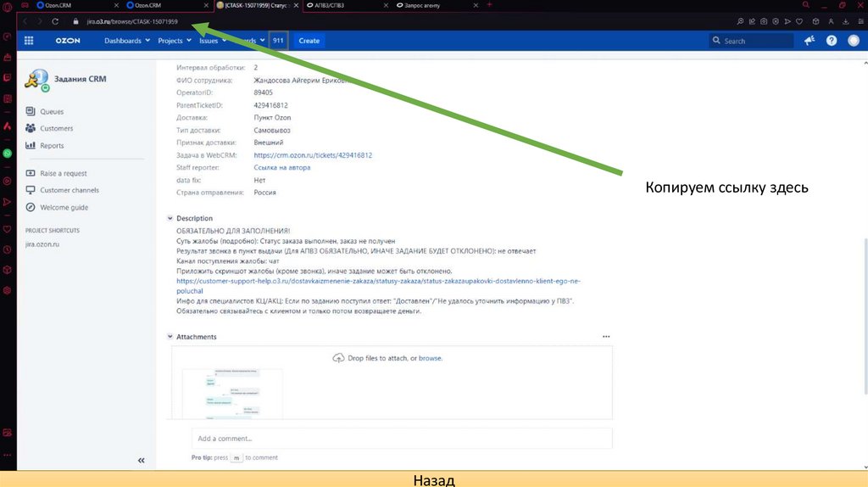Open the Attachments three-dots menu
The image size is (868, 487).
606,336
